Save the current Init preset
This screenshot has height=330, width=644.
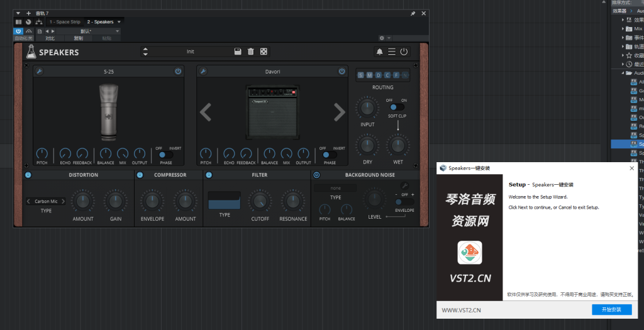coord(238,52)
